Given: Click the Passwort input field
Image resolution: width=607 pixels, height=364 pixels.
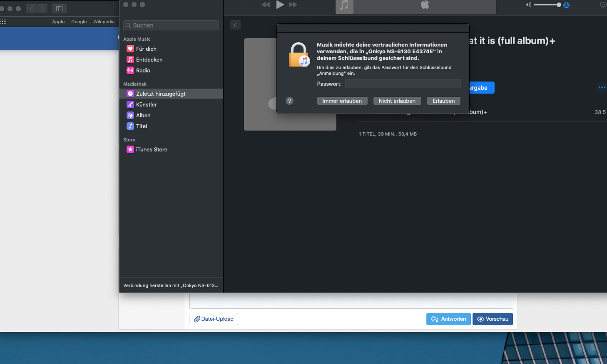Looking at the screenshot, I should pos(403,84).
